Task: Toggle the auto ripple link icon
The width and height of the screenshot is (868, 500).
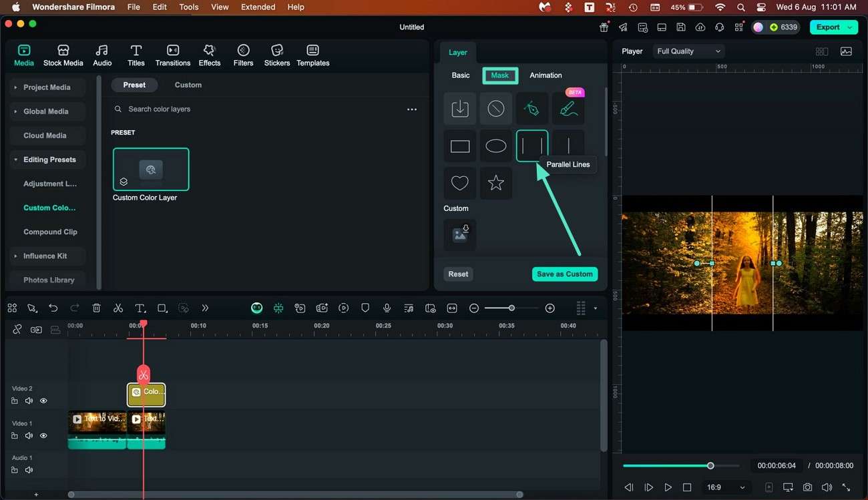Action: (36, 330)
